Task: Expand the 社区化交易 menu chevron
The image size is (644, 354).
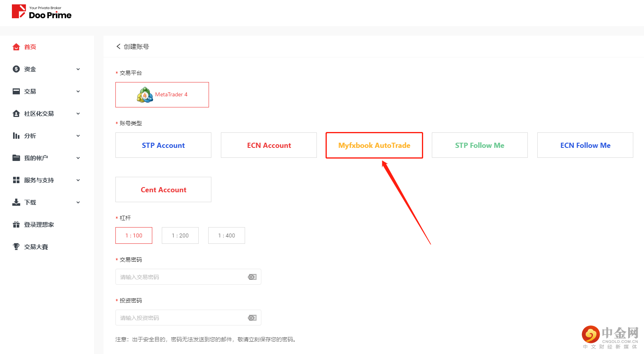Action: click(x=78, y=113)
